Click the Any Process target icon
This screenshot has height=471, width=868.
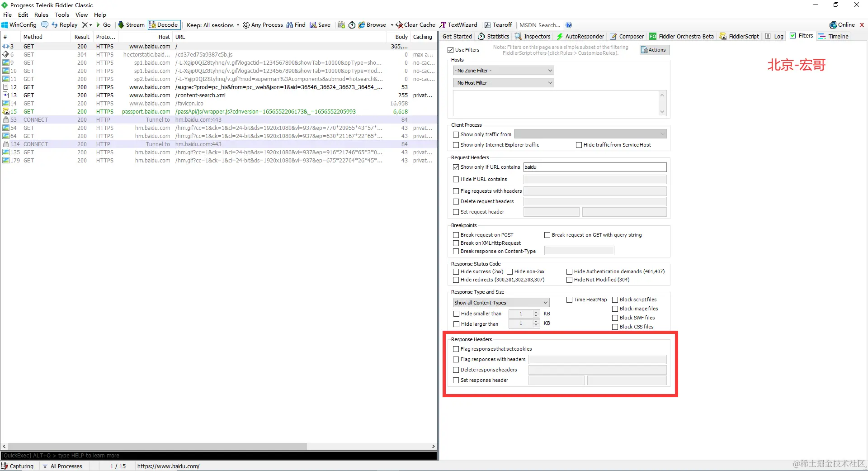(263, 25)
